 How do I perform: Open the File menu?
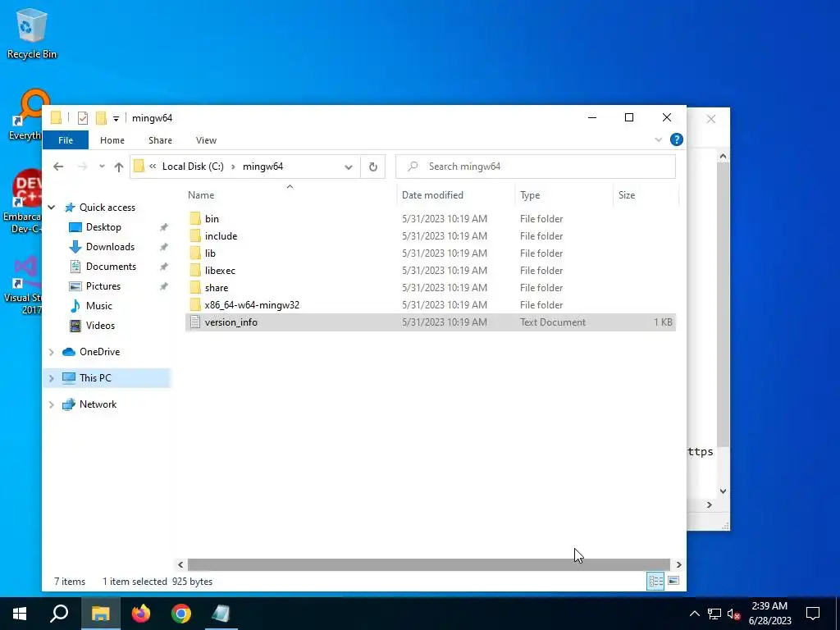66,140
